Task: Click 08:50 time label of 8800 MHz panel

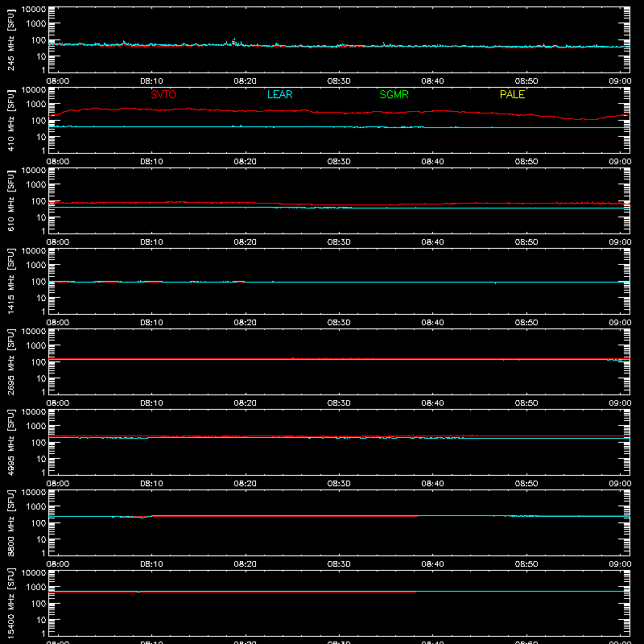Action: coord(526,564)
